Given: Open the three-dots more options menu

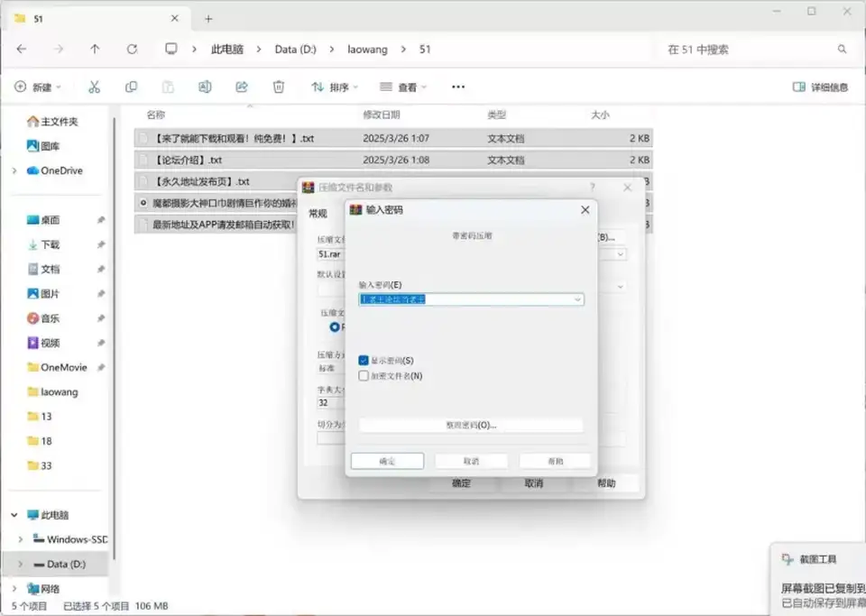Looking at the screenshot, I should pyautogui.click(x=458, y=87).
